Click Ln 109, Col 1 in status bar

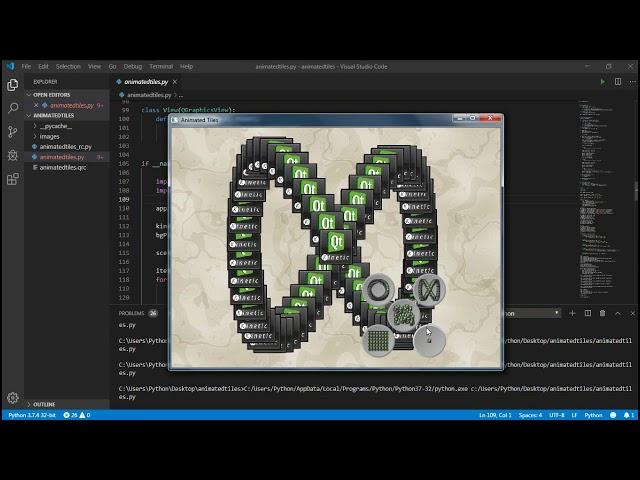pos(495,415)
